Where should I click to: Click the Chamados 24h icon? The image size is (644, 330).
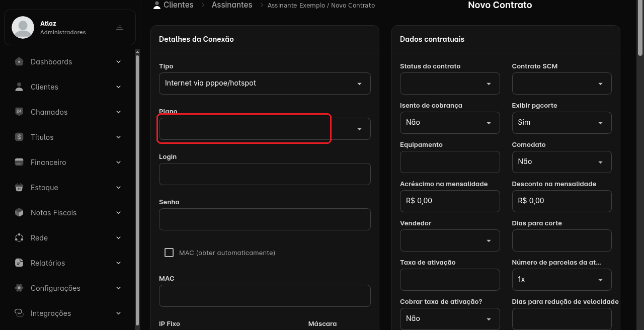tap(19, 112)
